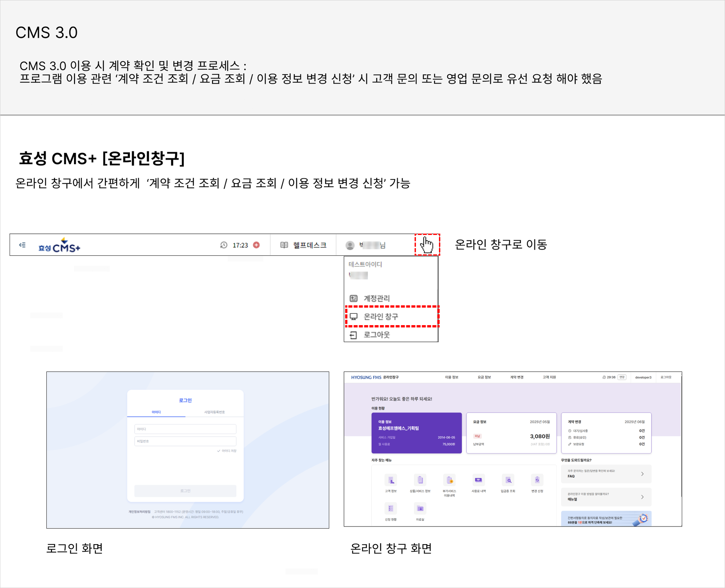Viewport: 725px width, 588px height.
Task: Open the 매뉴얼 help card
Action: (x=606, y=497)
